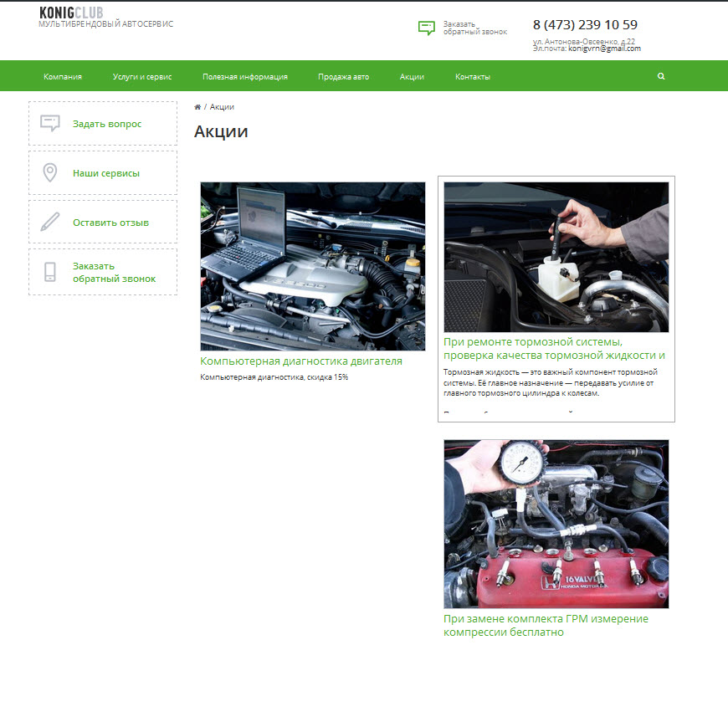This screenshot has width=728, height=727.
Task: Click the laptop-on-engine diagnostics thumbnail
Action: click(x=312, y=266)
